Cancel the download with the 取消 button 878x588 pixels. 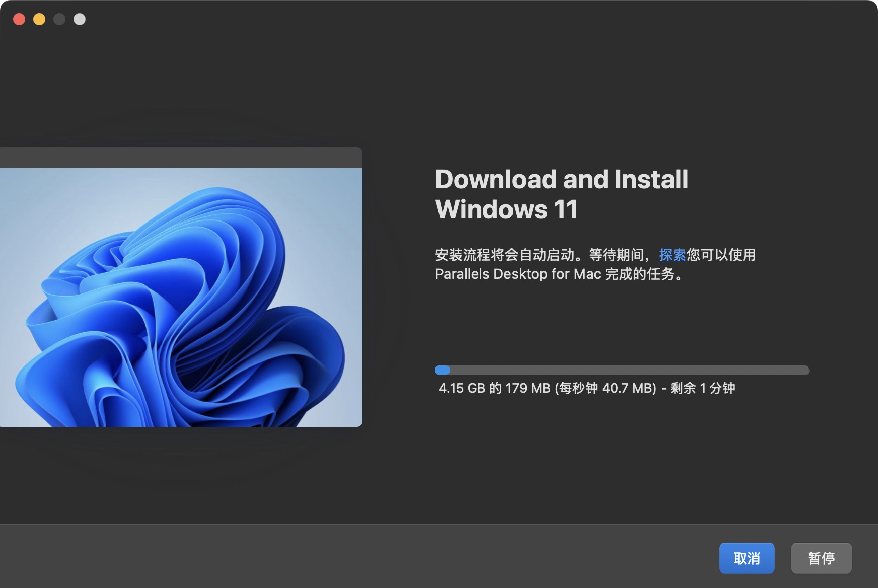(747, 558)
